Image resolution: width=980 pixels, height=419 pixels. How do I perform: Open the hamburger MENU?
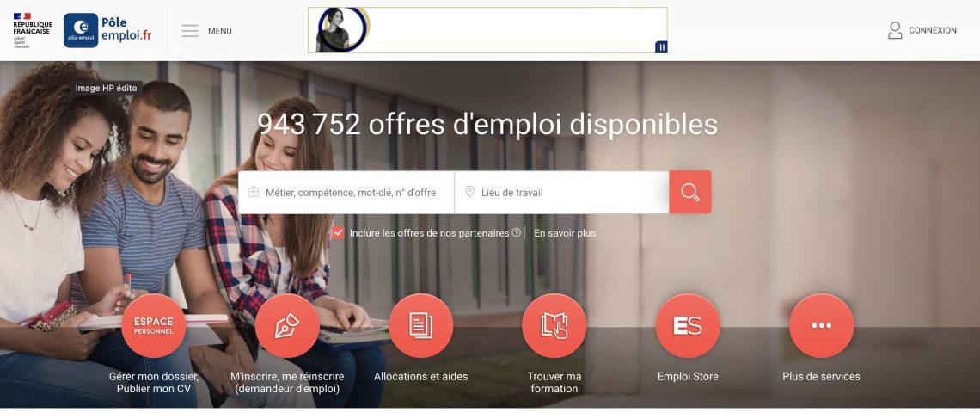[x=206, y=31]
